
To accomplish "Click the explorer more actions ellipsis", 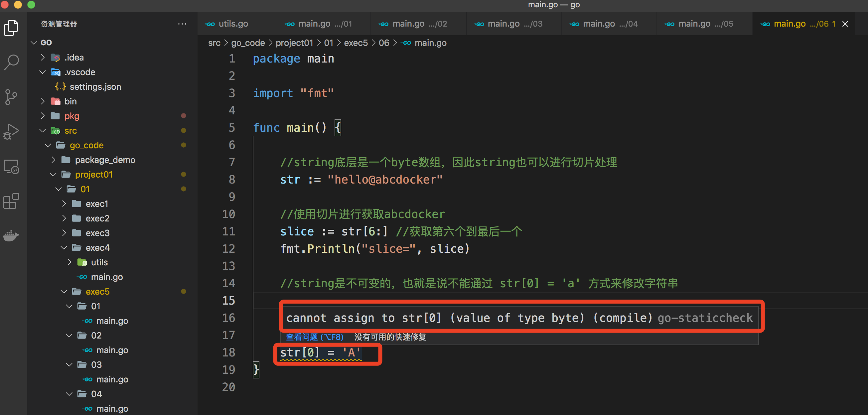I will coord(182,24).
